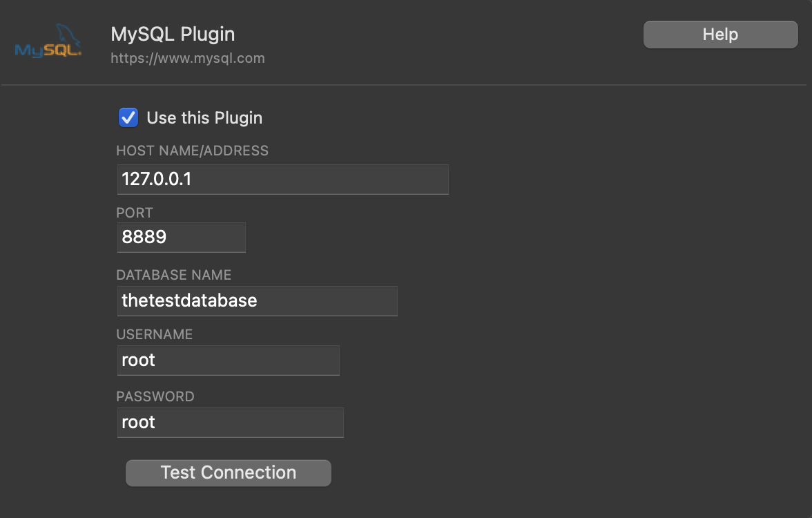Click the PASSWORD label

coord(155,396)
